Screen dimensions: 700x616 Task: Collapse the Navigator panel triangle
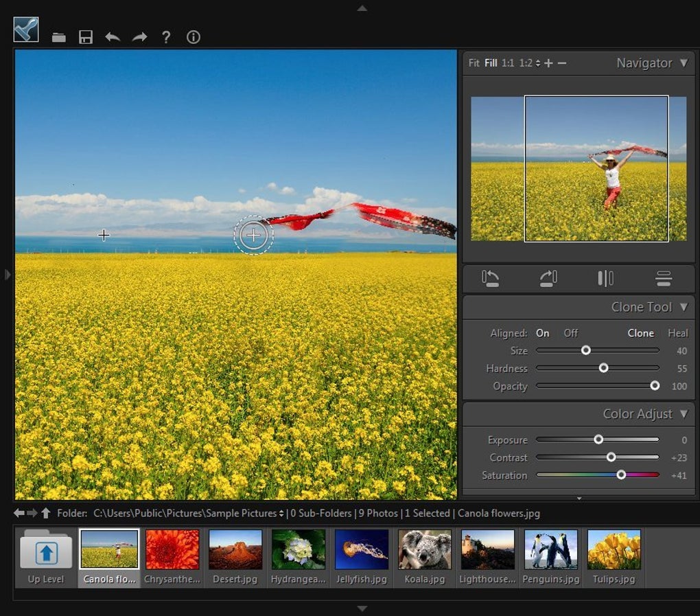(x=684, y=63)
